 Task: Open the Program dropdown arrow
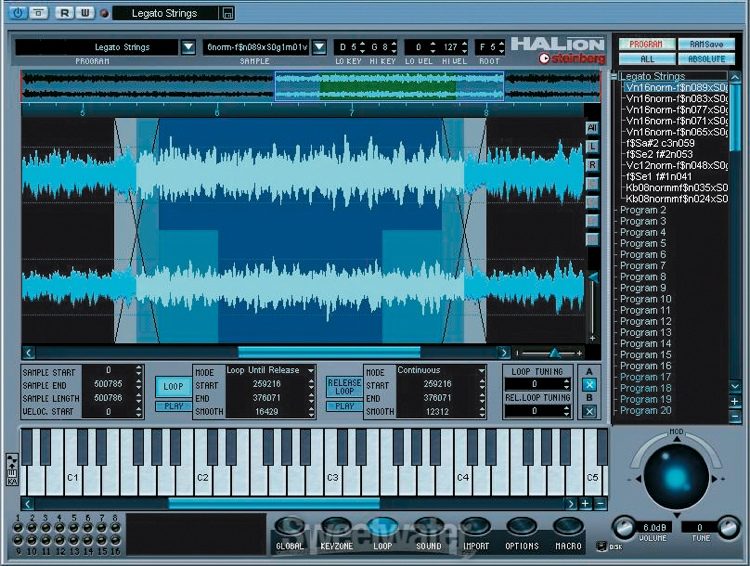pyautogui.click(x=188, y=47)
